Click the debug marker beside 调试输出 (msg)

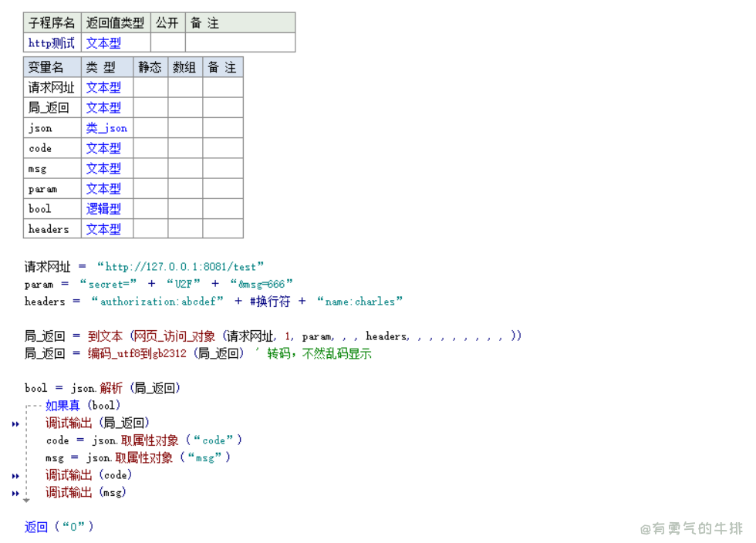15,493
